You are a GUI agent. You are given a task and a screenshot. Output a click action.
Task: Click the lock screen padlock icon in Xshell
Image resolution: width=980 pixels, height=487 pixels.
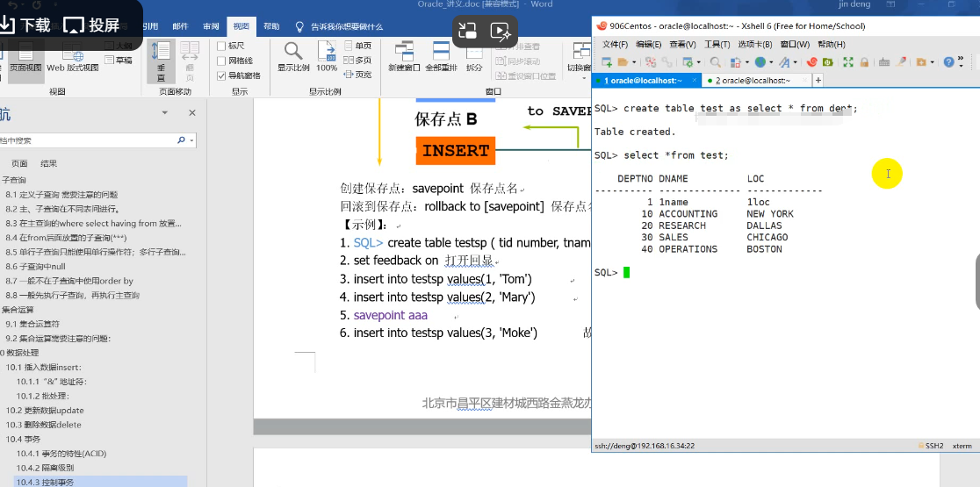[x=864, y=62]
